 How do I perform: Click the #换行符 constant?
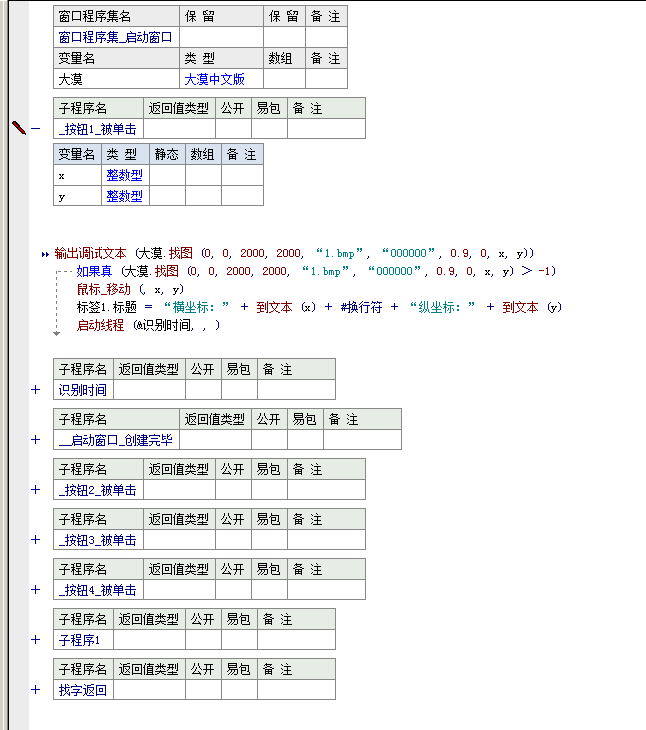(361, 307)
